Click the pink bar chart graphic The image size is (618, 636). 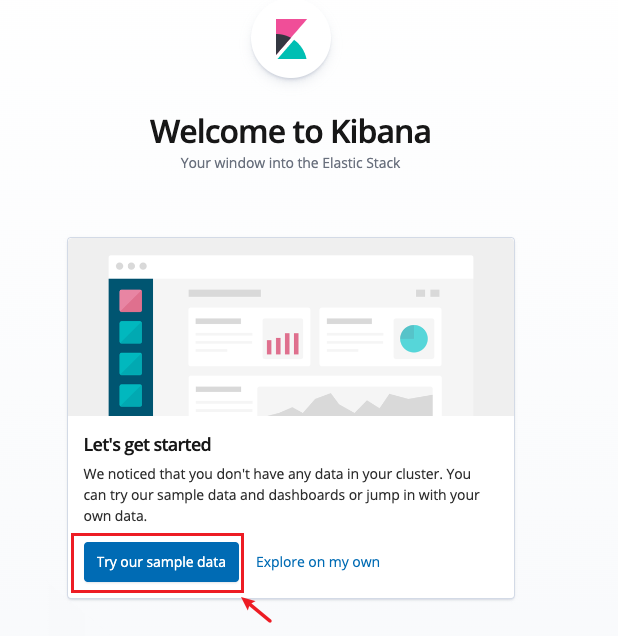point(283,343)
